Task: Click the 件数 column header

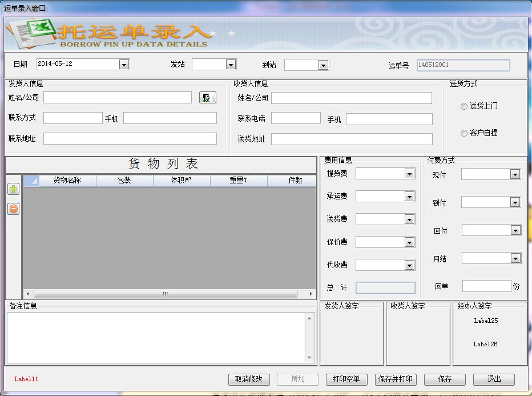Action: point(292,181)
